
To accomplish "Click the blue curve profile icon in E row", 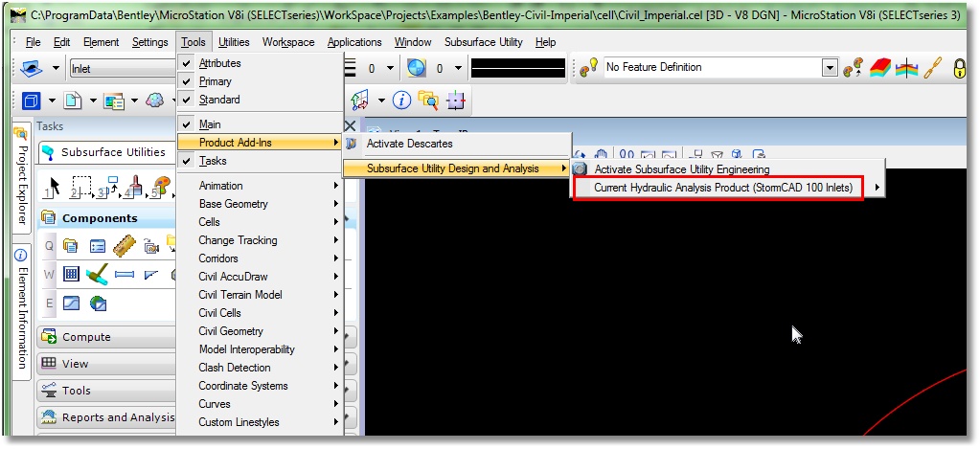I will [71, 303].
